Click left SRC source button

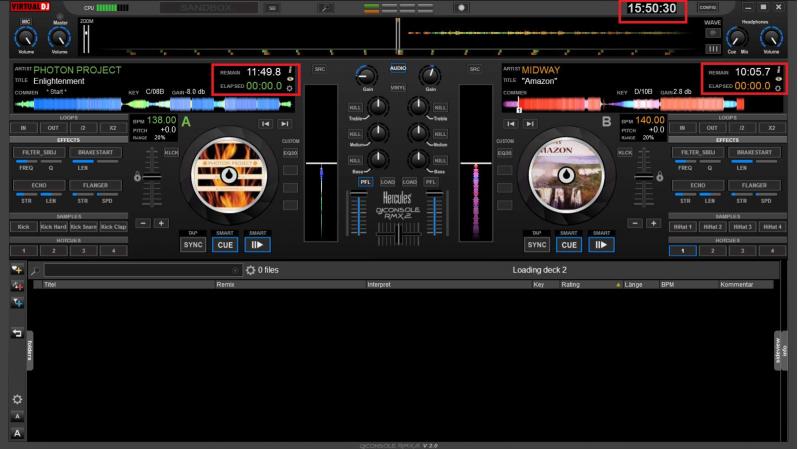(x=320, y=69)
